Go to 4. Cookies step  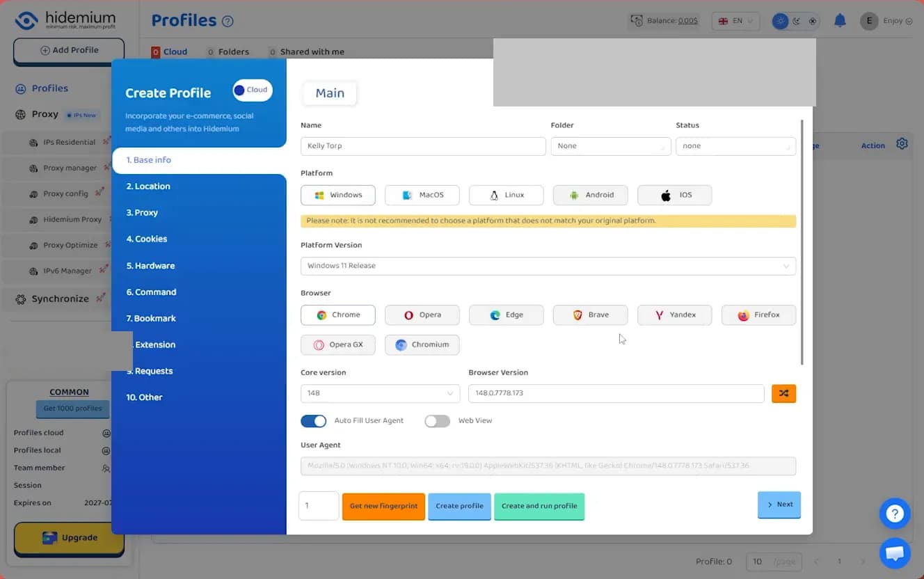pyautogui.click(x=147, y=239)
